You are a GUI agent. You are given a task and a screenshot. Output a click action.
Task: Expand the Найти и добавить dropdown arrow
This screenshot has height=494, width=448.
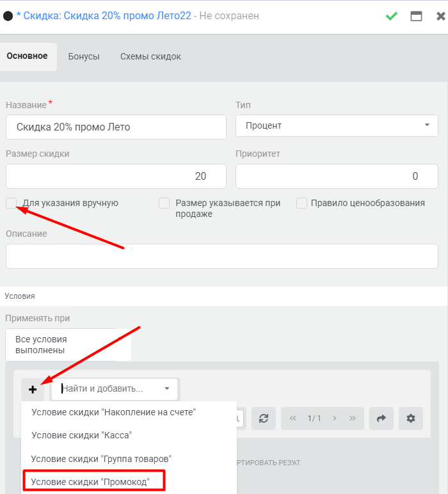[x=167, y=388]
